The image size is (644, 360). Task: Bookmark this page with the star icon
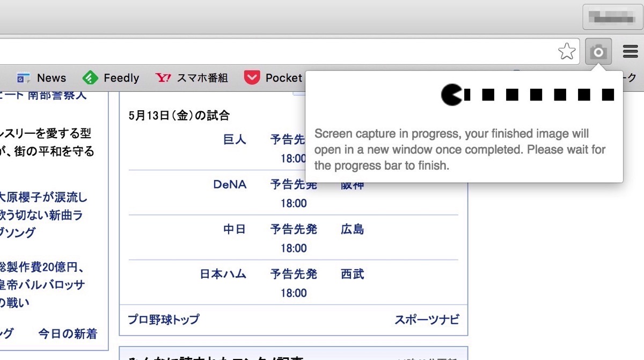tap(567, 52)
